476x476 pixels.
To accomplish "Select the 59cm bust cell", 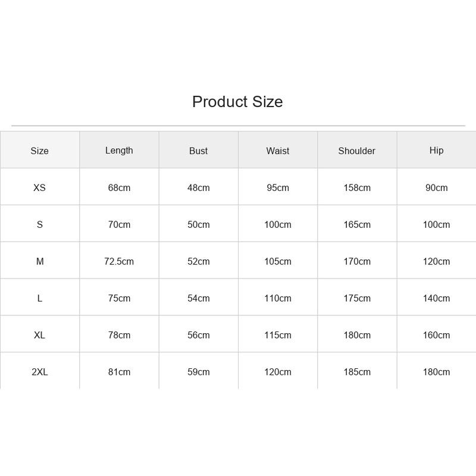I will 198,372.
